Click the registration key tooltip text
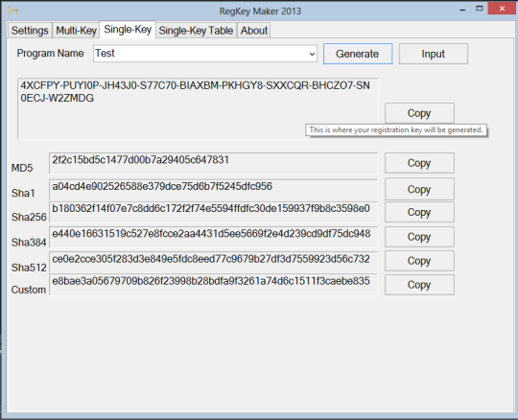The width and height of the screenshot is (518, 420). pyautogui.click(x=396, y=129)
